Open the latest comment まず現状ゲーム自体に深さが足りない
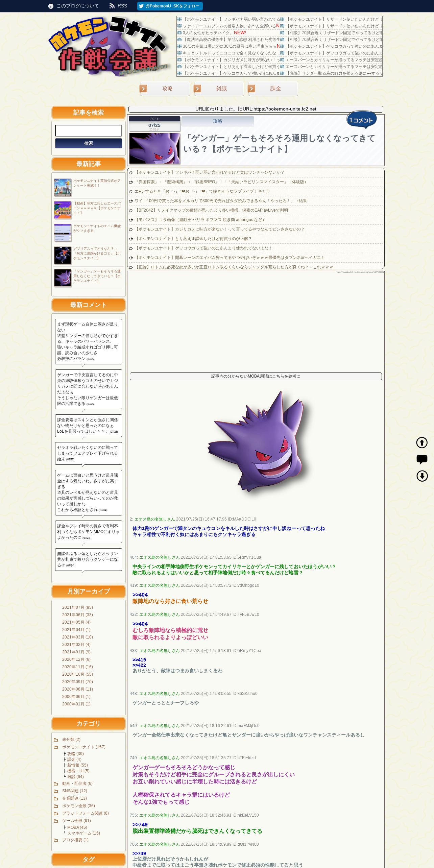 click(89, 341)
